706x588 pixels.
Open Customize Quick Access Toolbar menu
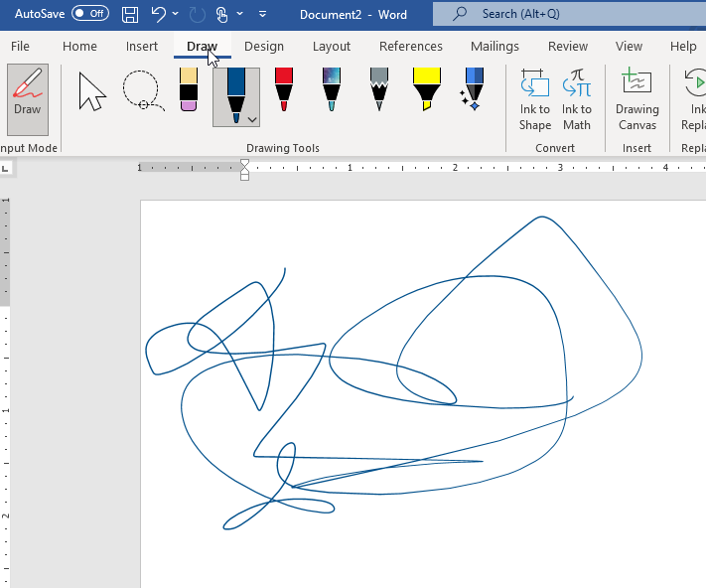[262, 15]
